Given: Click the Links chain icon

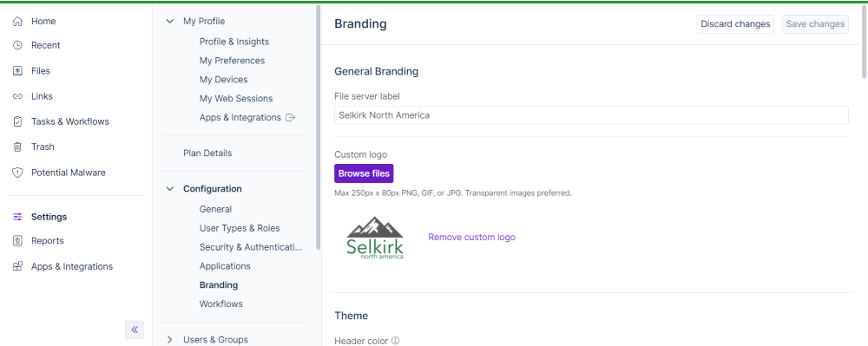Looking at the screenshot, I should 17,96.
